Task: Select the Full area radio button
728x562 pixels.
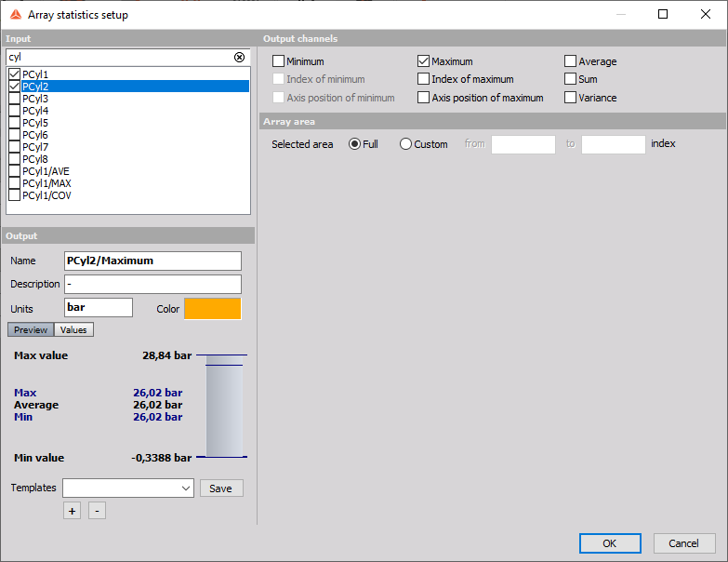Action: tap(355, 144)
